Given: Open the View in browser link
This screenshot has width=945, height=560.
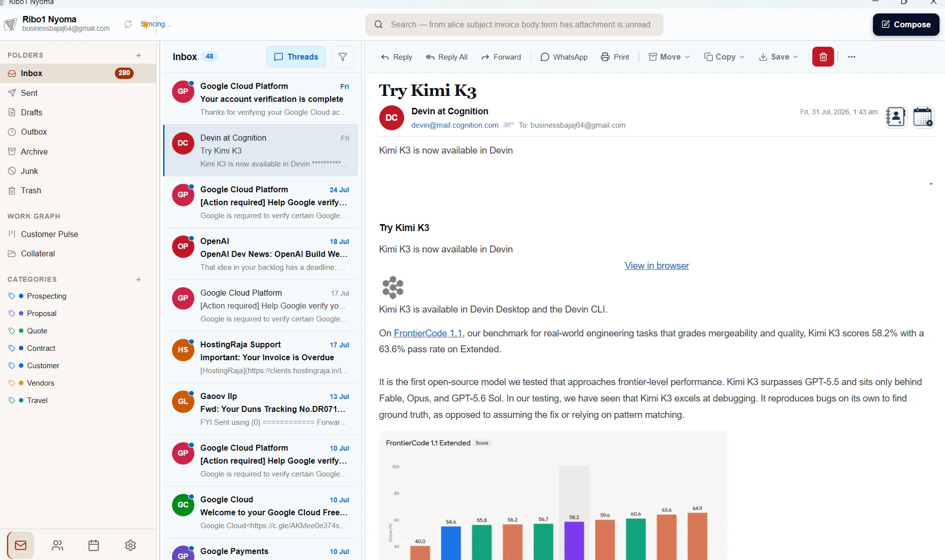Looking at the screenshot, I should tap(657, 266).
